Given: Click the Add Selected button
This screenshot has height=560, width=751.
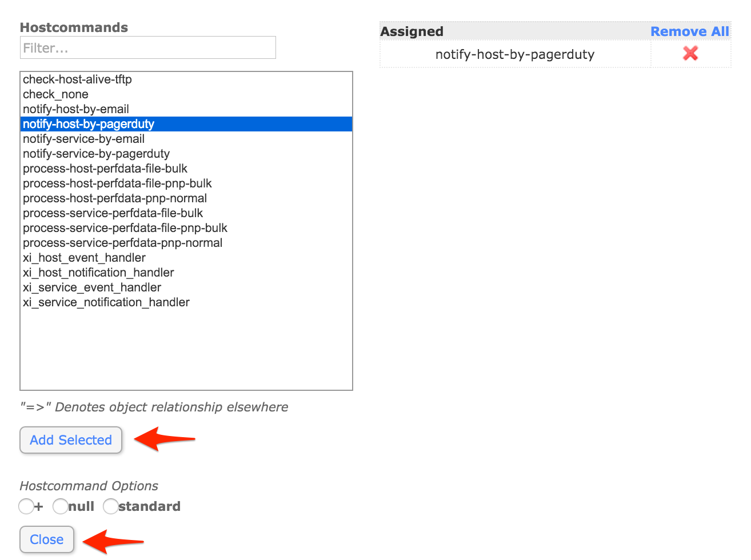Looking at the screenshot, I should (x=71, y=440).
